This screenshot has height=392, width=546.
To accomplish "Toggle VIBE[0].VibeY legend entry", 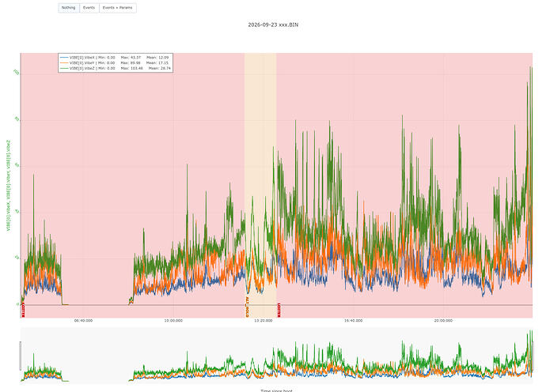I will 116,63.
